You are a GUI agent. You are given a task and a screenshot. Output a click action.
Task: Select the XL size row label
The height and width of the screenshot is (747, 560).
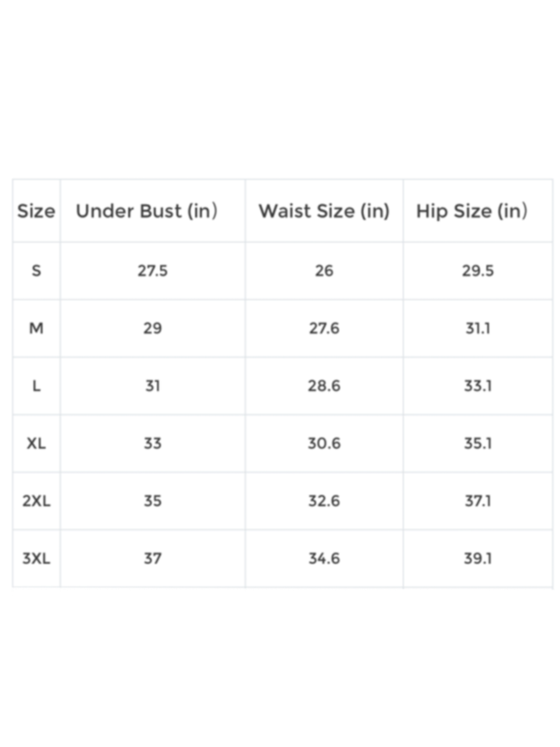coord(36,444)
